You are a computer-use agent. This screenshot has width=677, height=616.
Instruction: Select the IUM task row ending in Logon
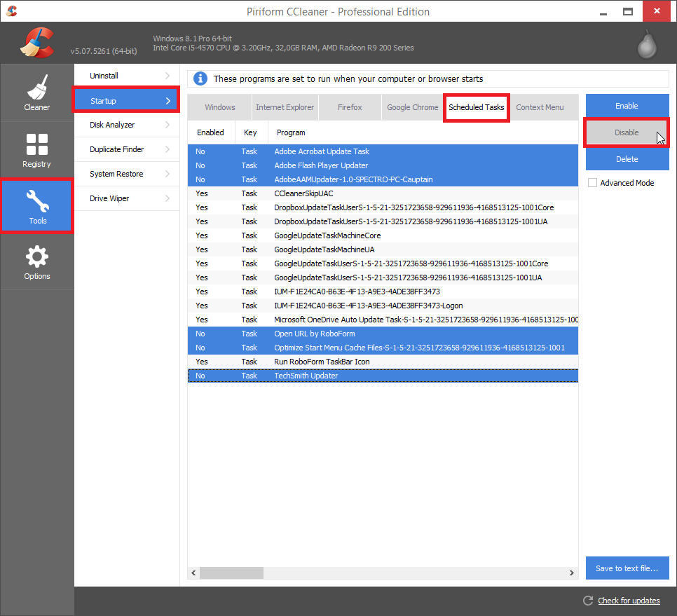(383, 306)
